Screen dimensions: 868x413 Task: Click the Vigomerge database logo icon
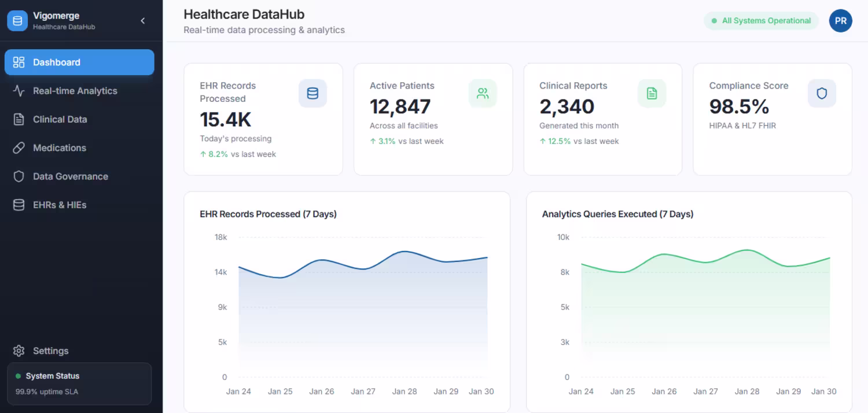(x=17, y=21)
